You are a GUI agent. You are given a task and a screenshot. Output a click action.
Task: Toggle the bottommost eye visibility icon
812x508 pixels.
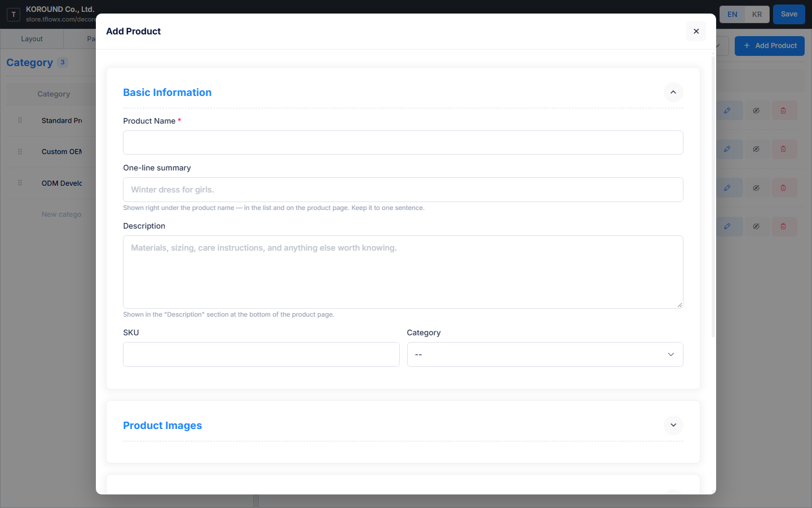[x=756, y=226]
